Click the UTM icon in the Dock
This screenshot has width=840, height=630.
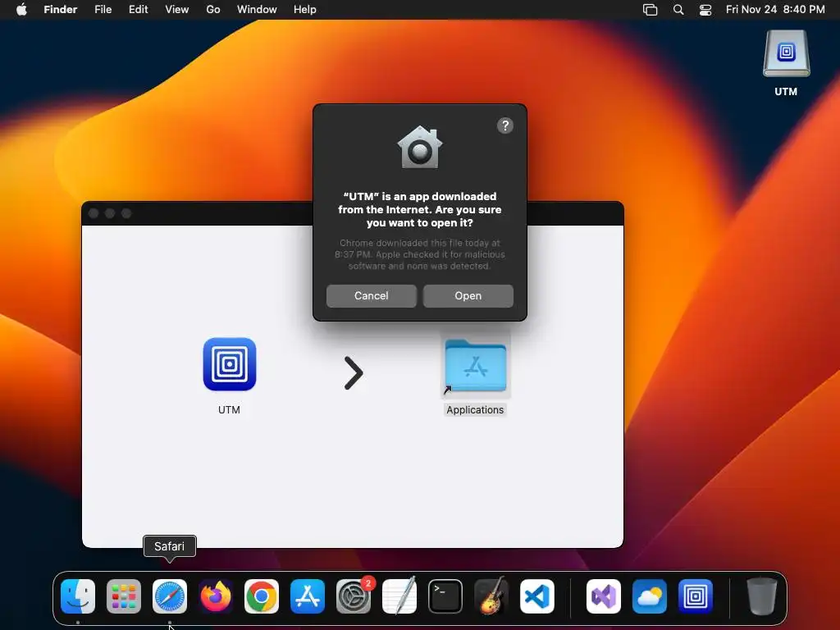point(696,596)
